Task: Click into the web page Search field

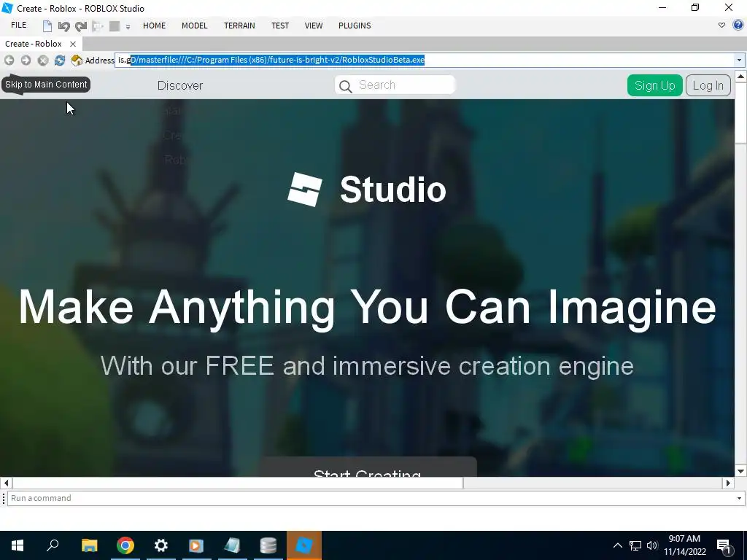Action: (x=395, y=85)
